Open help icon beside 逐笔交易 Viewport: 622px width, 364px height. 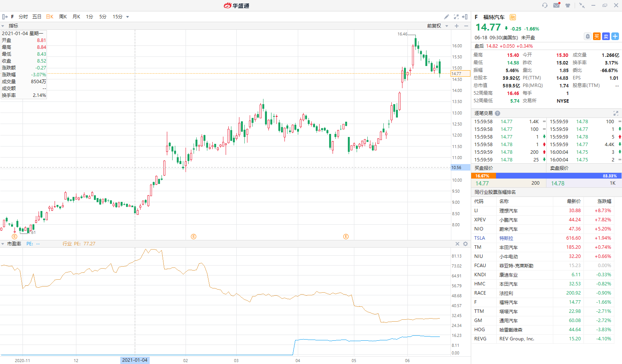(498, 113)
